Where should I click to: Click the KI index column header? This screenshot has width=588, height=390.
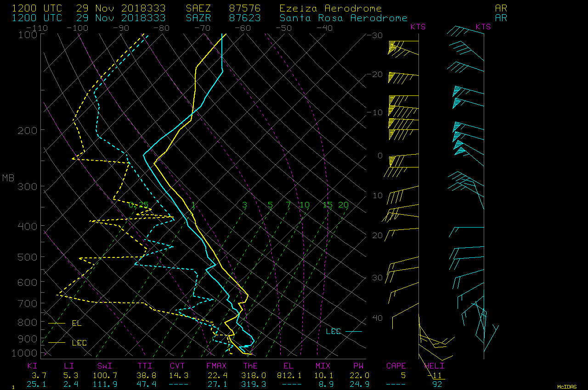(32, 366)
